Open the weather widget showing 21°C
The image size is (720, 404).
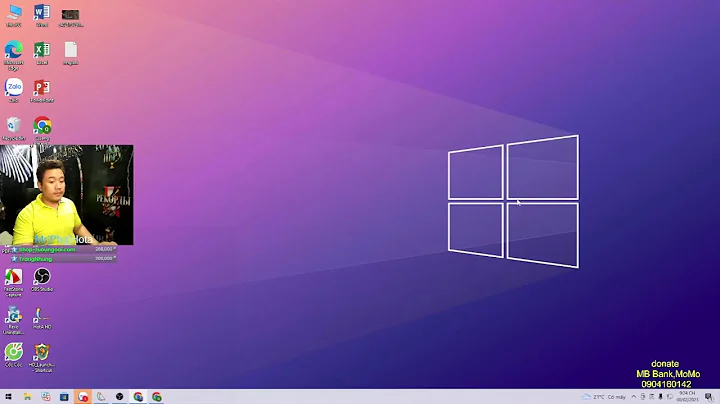click(x=604, y=397)
